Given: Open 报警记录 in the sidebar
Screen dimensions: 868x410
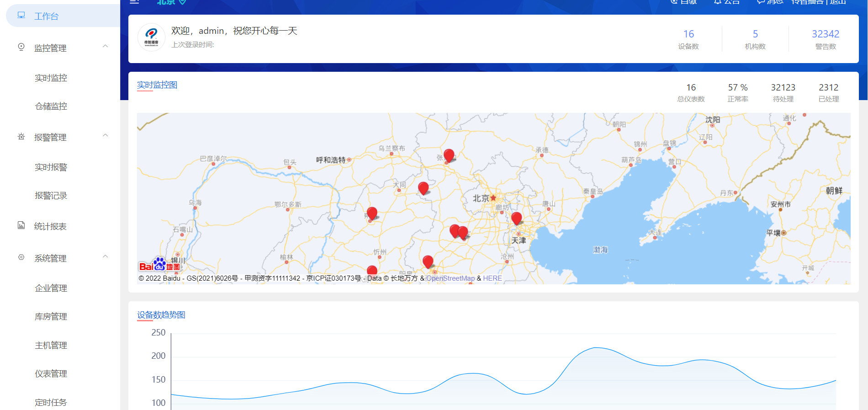Looking at the screenshot, I should pos(51,196).
